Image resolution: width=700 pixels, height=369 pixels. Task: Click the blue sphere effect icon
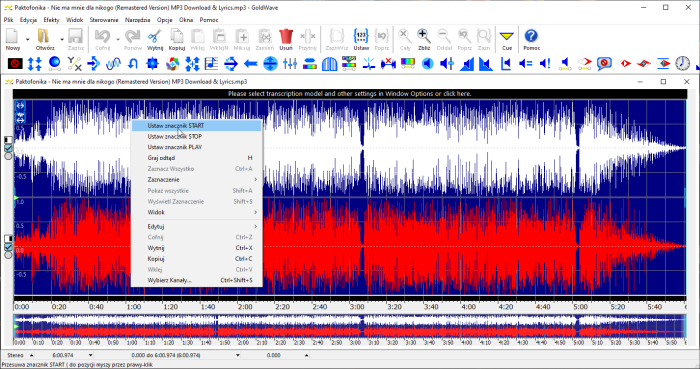54,64
